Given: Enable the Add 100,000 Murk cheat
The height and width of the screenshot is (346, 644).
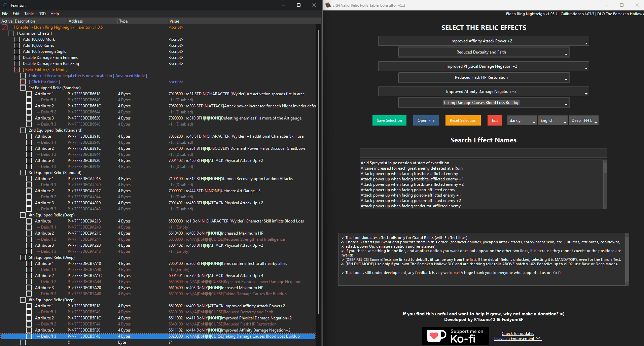Looking at the screenshot, I should [17, 39].
